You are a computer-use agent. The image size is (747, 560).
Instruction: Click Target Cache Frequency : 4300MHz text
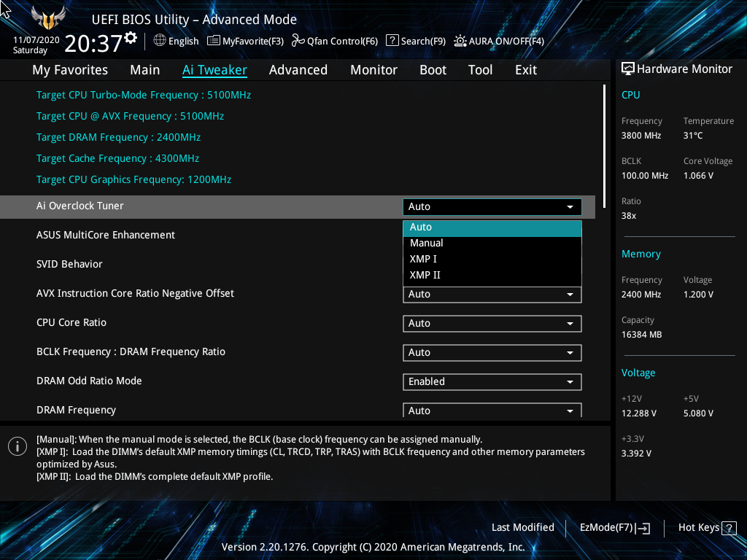pyautogui.click(x=117, y=158)
